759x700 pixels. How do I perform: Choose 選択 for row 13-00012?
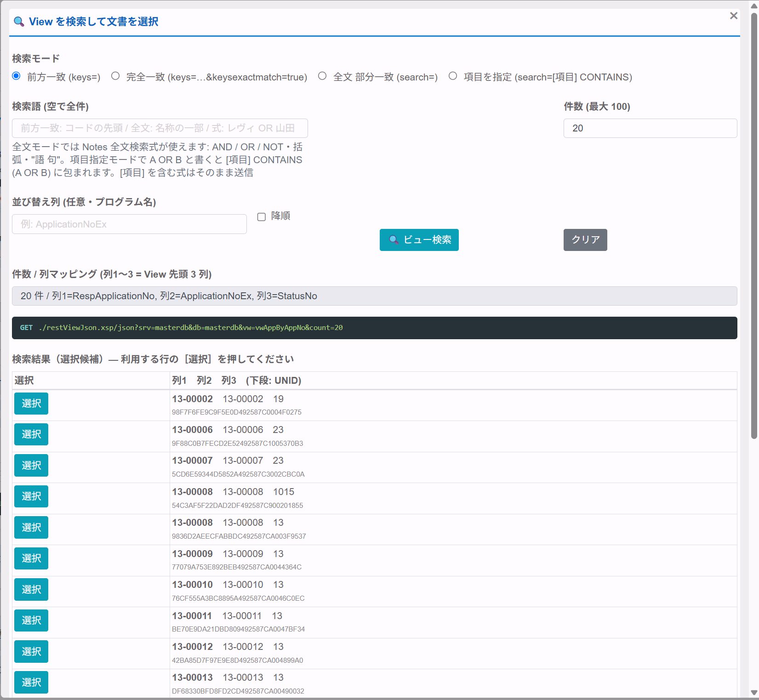[31, 651]
